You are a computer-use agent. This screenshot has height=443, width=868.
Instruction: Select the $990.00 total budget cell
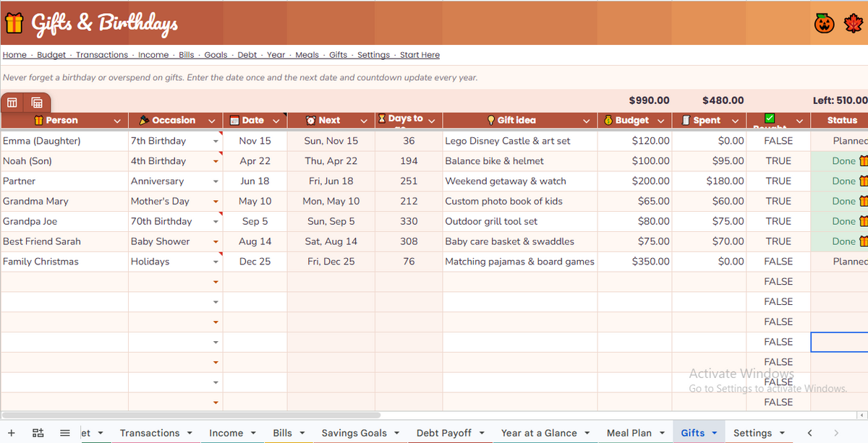click(636, 100)
